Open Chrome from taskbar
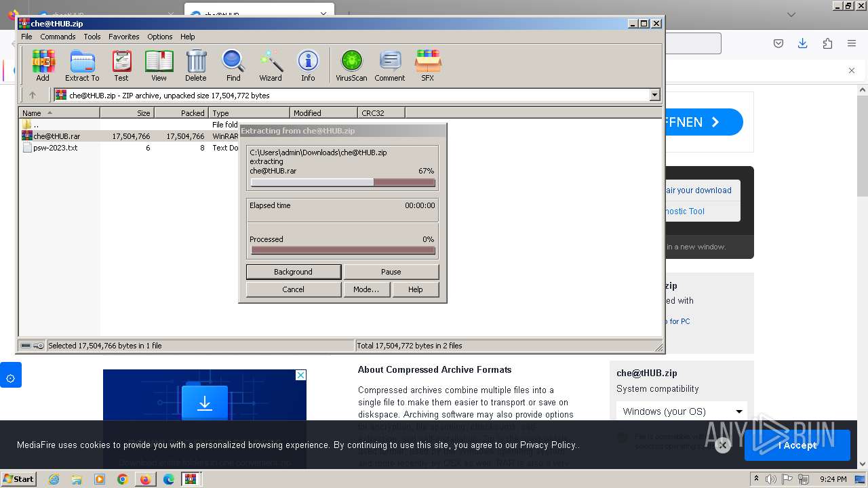 point(123,479)
